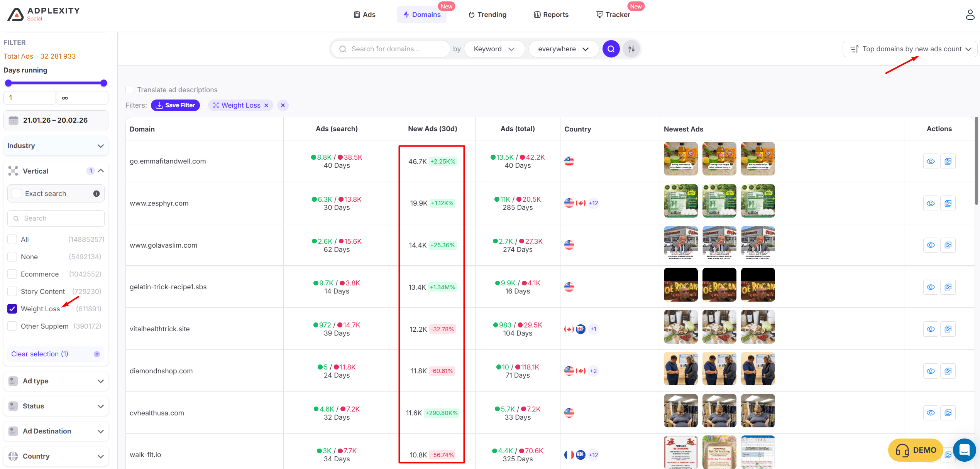This screenshot has width=980, height=469.
Task: Clear all filters with round x icon
Action: [x=283, y=105]
